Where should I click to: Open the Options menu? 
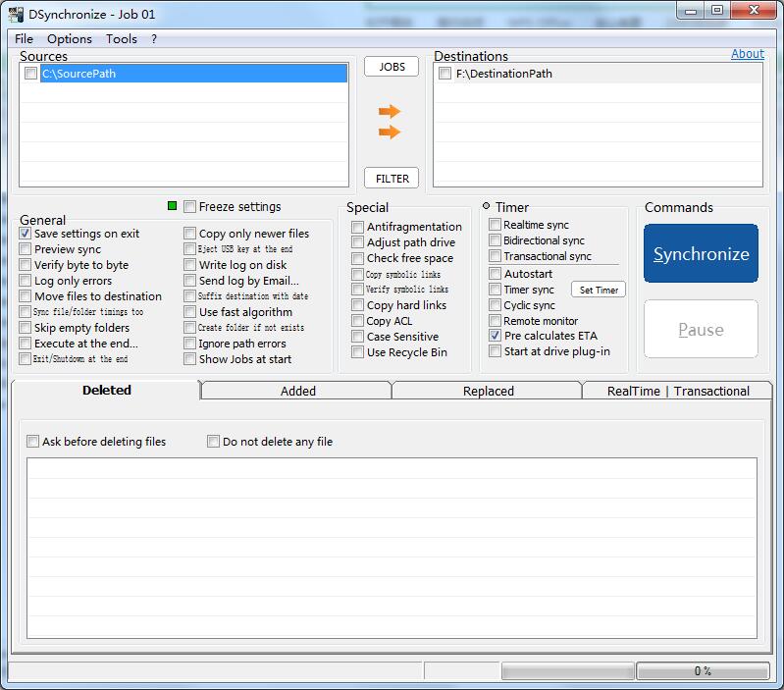(x=70, y=39)
